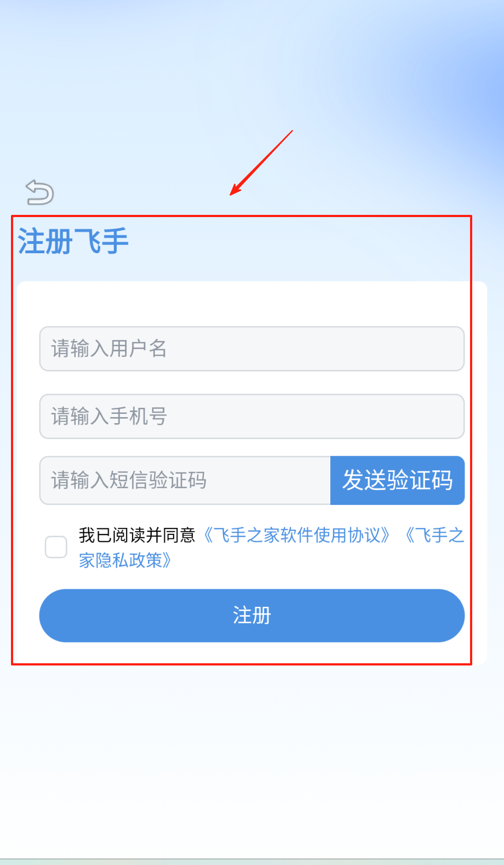
Task: Tap the 发送验证码 send code button
Action: 398,480
